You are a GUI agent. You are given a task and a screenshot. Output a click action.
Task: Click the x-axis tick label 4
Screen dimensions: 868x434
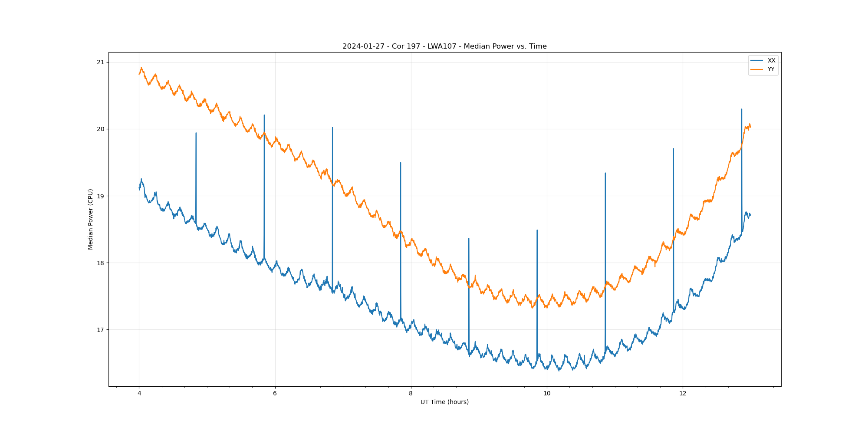139,394
